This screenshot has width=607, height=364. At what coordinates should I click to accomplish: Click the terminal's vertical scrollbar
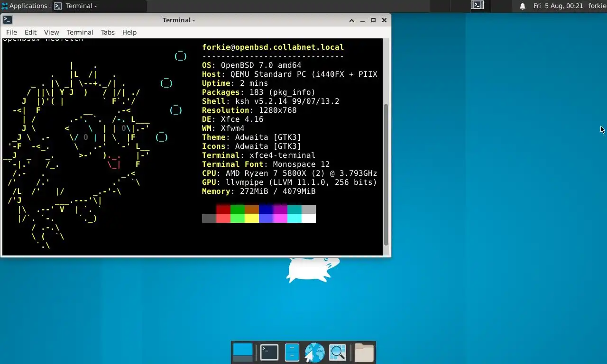(386, 174)
